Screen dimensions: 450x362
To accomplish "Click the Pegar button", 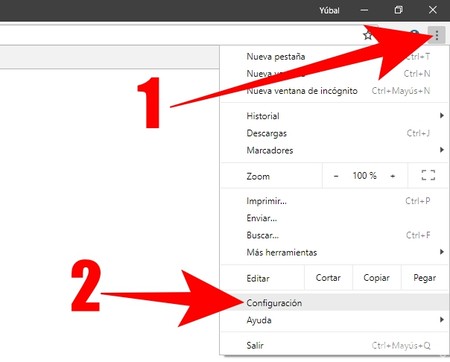I will (425, 278).
